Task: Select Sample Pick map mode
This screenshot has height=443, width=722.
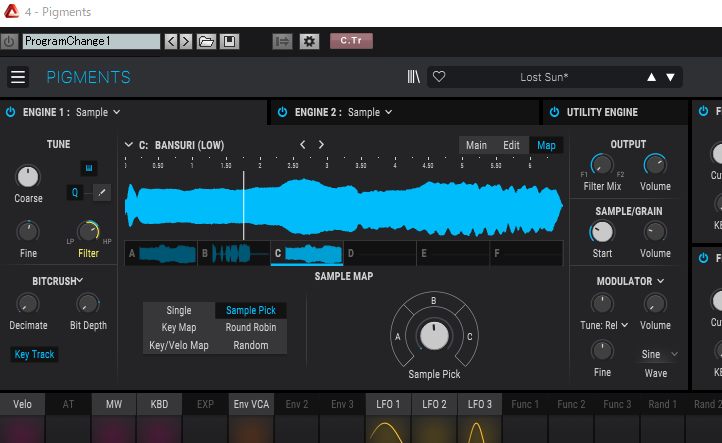Action: 251,310
